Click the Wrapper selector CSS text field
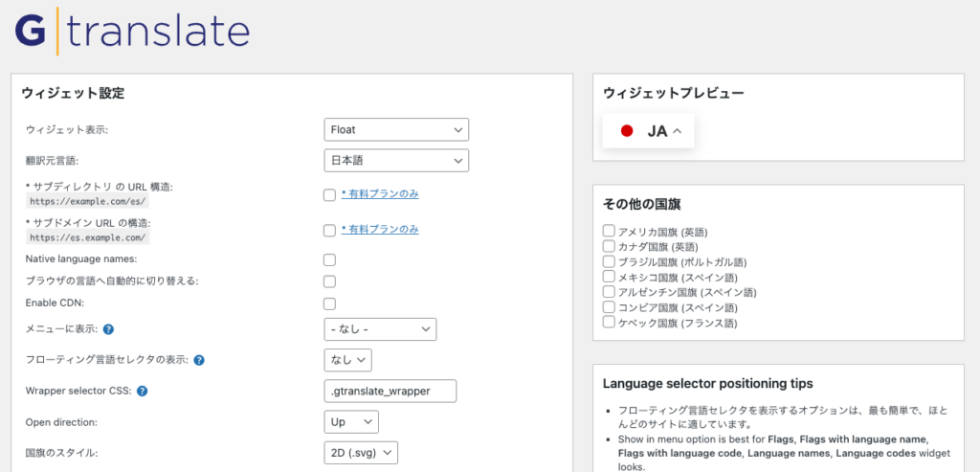Screen dimensions: 980x472 (x=390, y=391)
